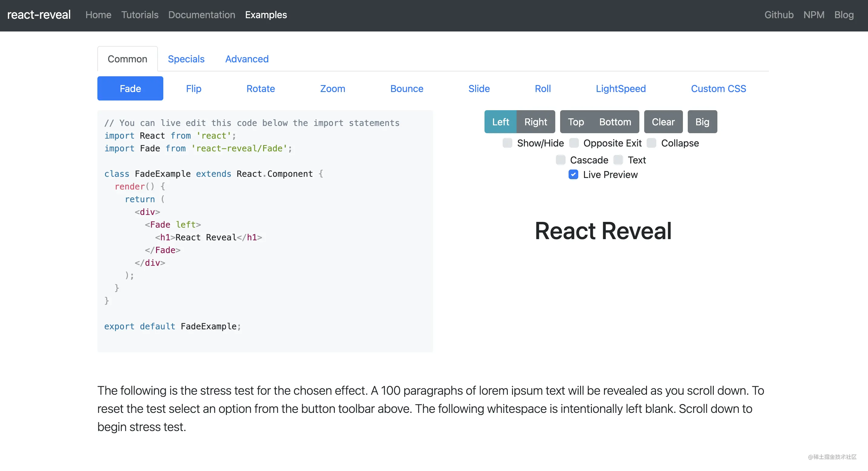The image size is (868, 471).
Task: Select the Custom CSS animation icon
Action: point(719,88)
